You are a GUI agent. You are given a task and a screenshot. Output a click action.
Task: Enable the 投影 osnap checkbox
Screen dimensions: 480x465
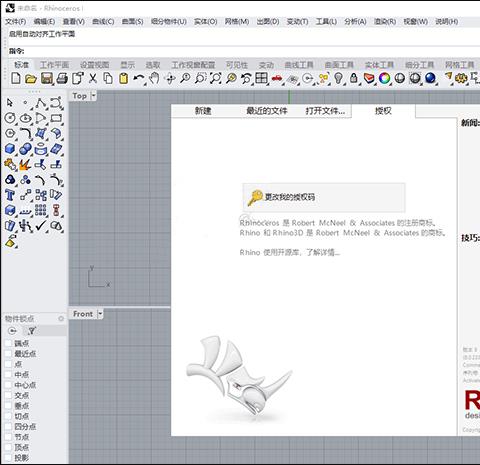point(8,458)
